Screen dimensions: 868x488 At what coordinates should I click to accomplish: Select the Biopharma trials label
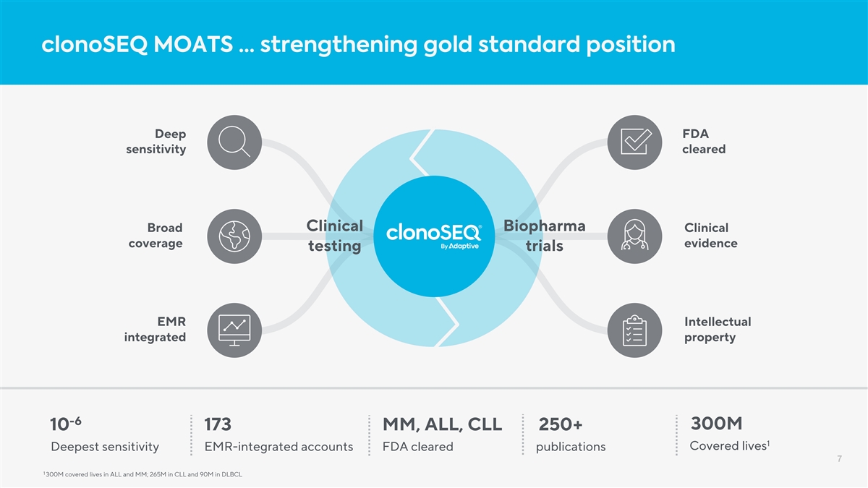(x=544, y=236)
